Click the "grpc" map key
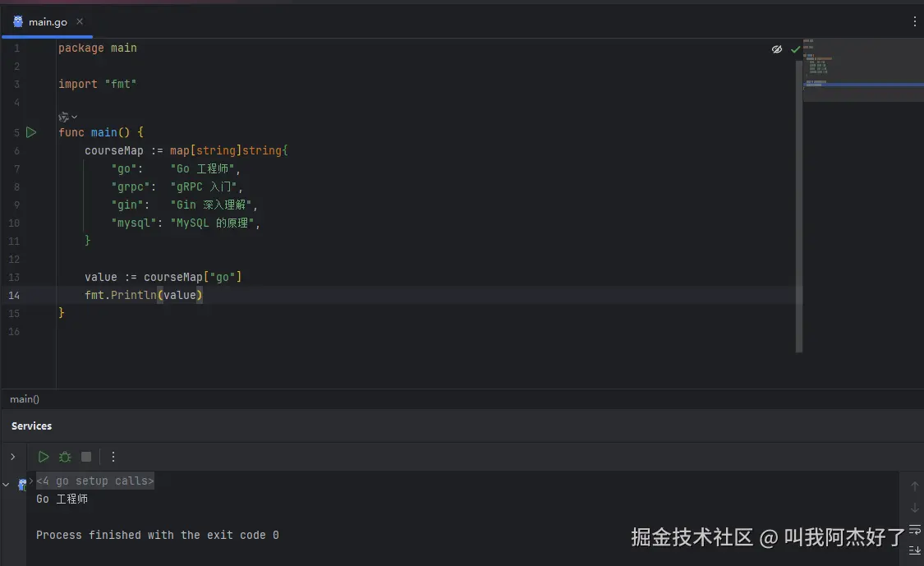Viewport: 924px width, 566px height. tap(131, 187)
